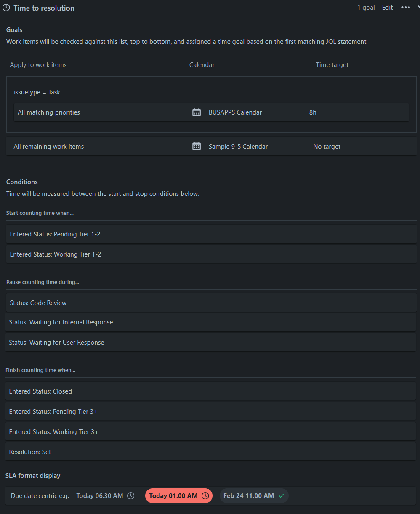The width and height of the screenshot is (420, 514).
Task: Click the calendar icon next to Sample 9-5 Calendar
Action: pyautogui.click(x=197, y=146)
